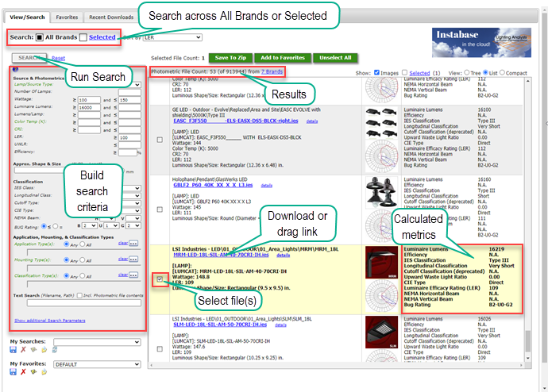
Task: Click the Save To Zip button
Action: 230,58
